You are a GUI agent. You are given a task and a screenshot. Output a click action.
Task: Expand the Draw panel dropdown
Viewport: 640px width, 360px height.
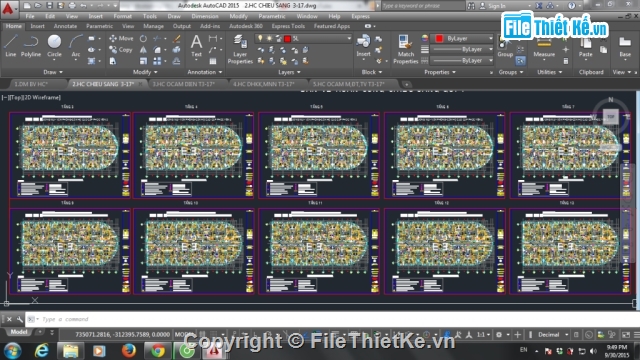(x=53, y=72)
